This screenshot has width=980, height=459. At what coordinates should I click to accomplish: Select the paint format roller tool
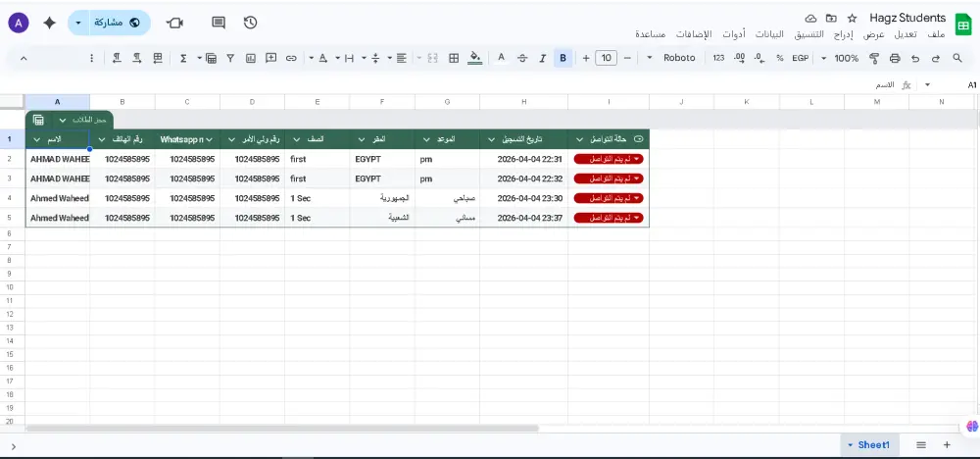(x=874, y=58)
